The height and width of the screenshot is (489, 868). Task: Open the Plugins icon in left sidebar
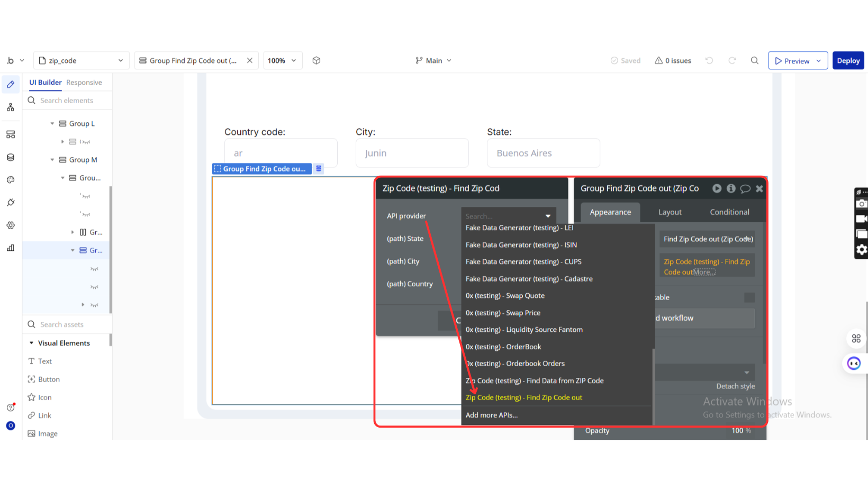click(11, 203)
